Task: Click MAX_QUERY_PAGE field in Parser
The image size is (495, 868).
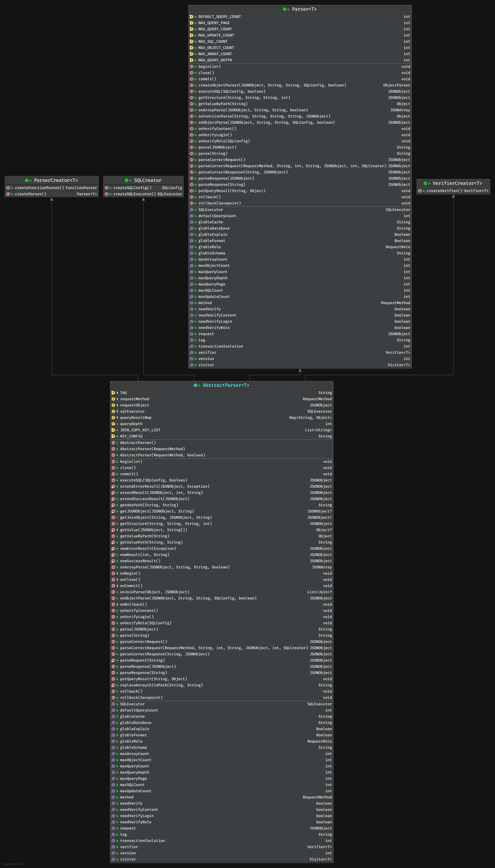Action: [x=300, y=23]
